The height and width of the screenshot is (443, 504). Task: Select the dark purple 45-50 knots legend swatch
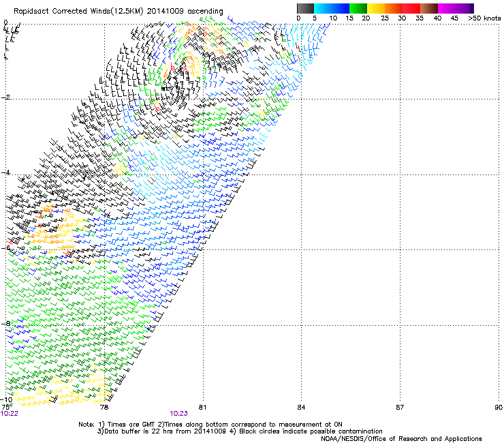464,8
